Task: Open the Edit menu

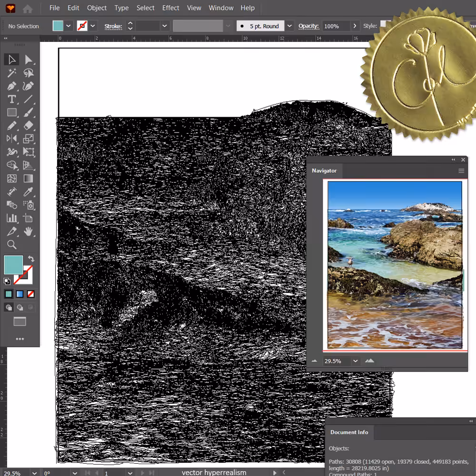Action: coord(73,8)
